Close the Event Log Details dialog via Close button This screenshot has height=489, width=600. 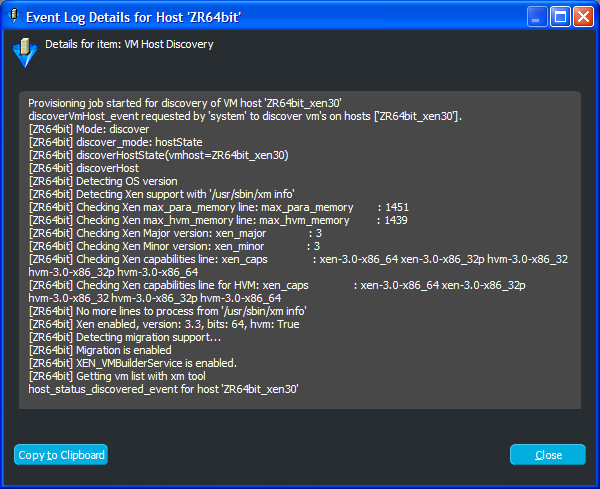(x=548, y=455)
